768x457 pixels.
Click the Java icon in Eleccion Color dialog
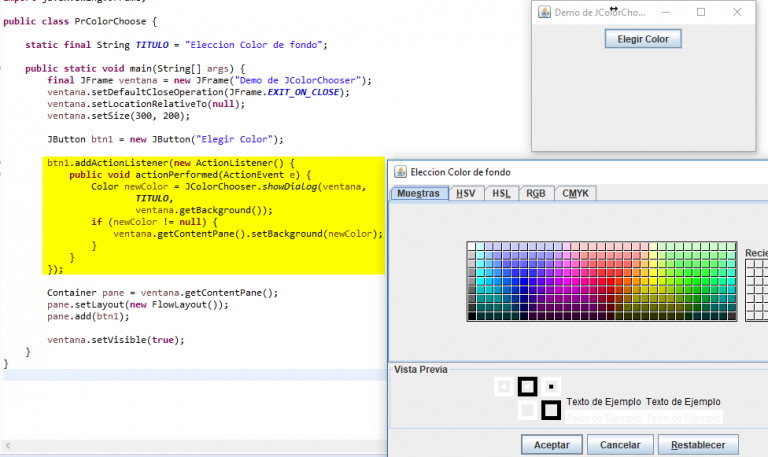(399, 172)
